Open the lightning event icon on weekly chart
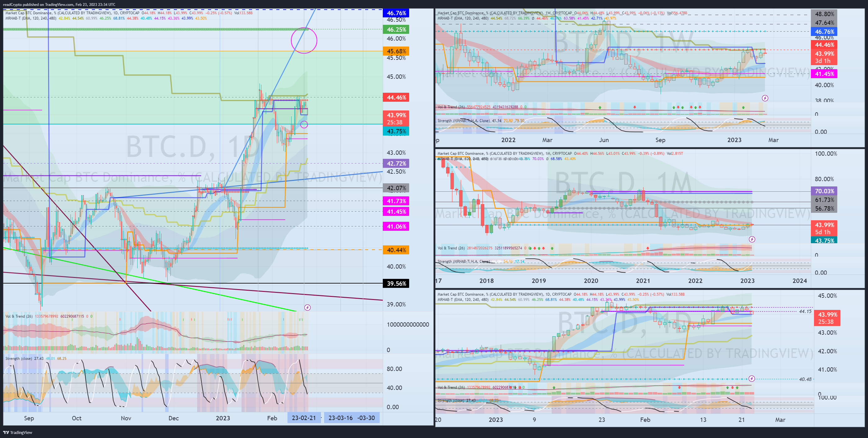 click(765, 98)
